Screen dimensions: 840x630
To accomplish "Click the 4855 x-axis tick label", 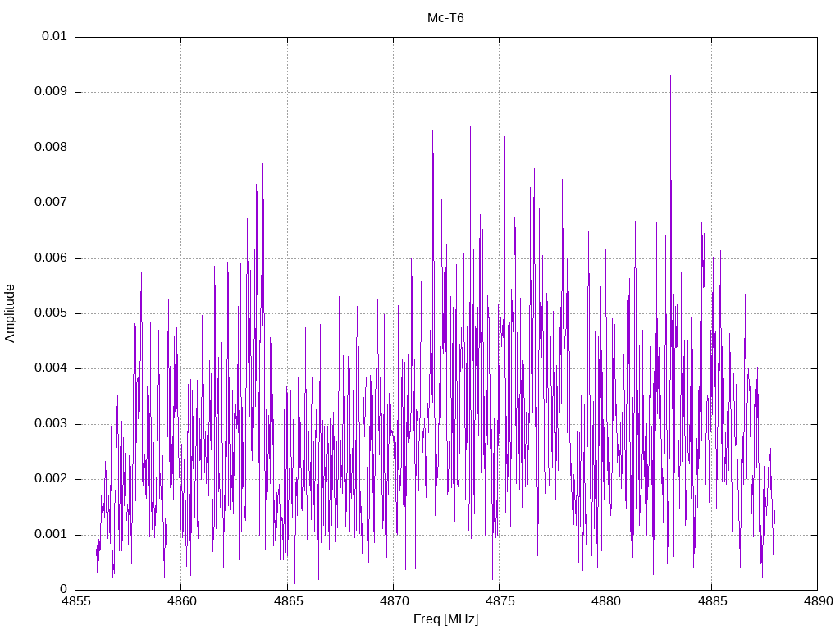I will click(75, 601).
